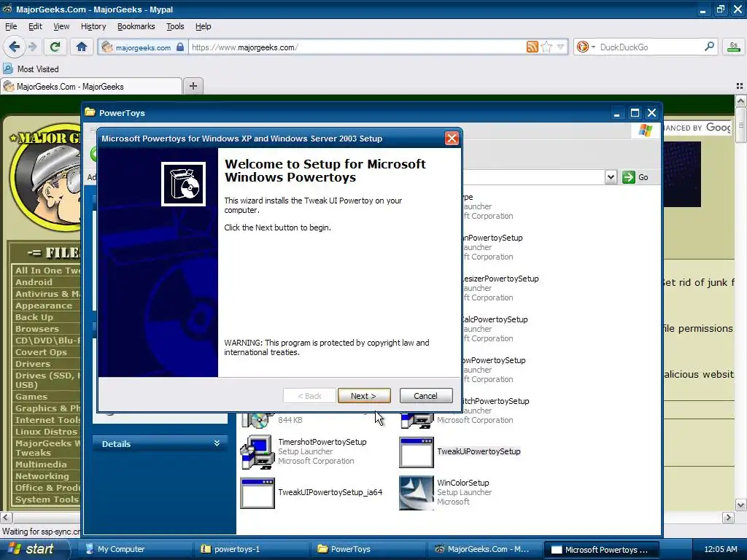
Task: Bookmark the page with the star icon
Action: [x=546, y=47]
